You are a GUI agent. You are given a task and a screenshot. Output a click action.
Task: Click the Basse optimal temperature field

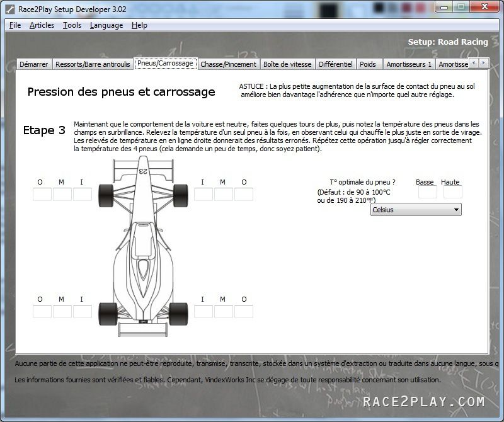[x=427, y=193]
